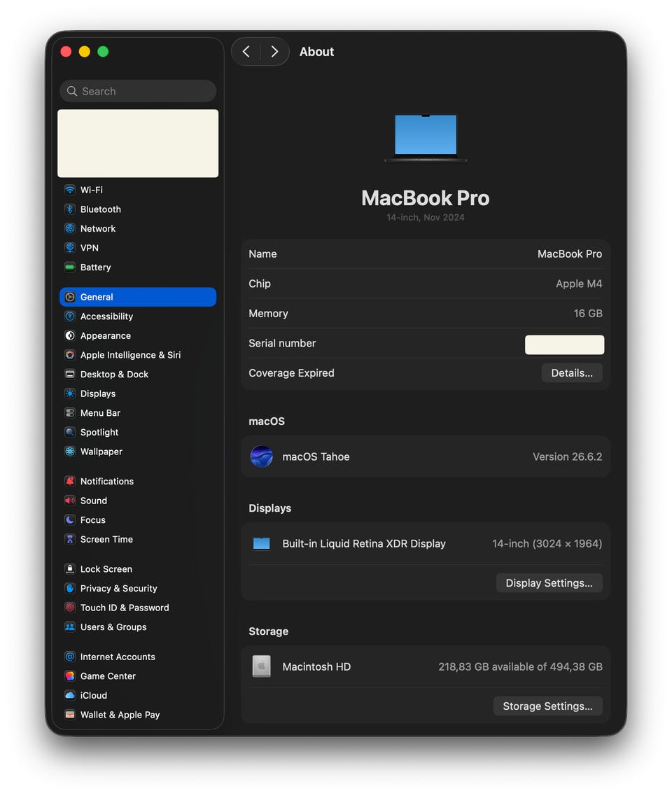Image resolution: width=672 pixels, height=796 pixels.
Task: Click the Menu Bar icon
Action: [x=70, y=413]
